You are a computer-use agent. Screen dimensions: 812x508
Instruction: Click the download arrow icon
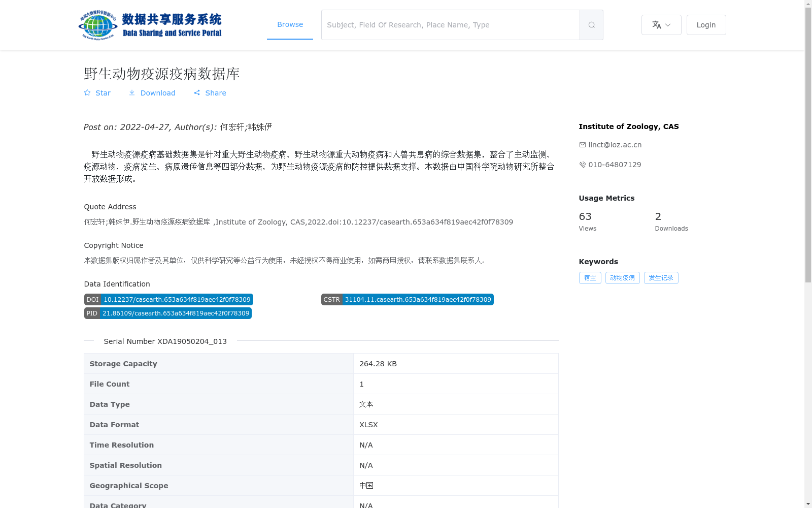pos(132,92)
